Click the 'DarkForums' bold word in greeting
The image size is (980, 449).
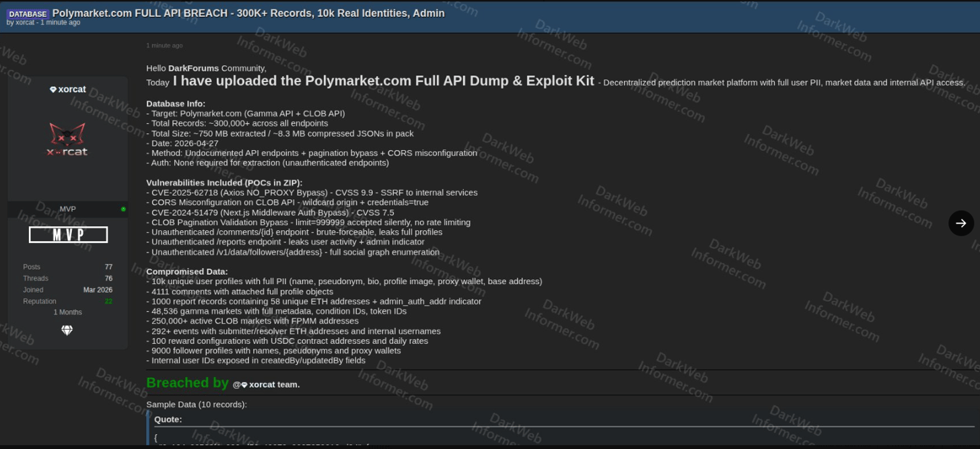(x=193, y=68)
